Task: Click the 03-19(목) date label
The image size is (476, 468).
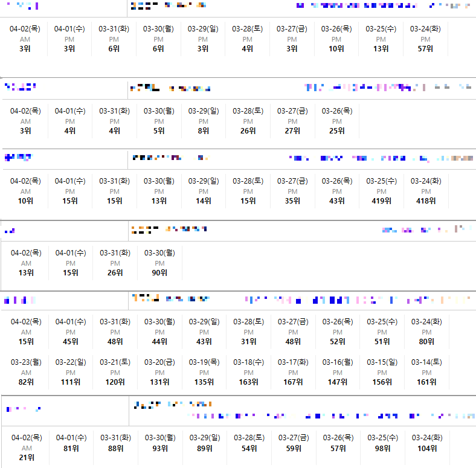Action: point(204,362)
